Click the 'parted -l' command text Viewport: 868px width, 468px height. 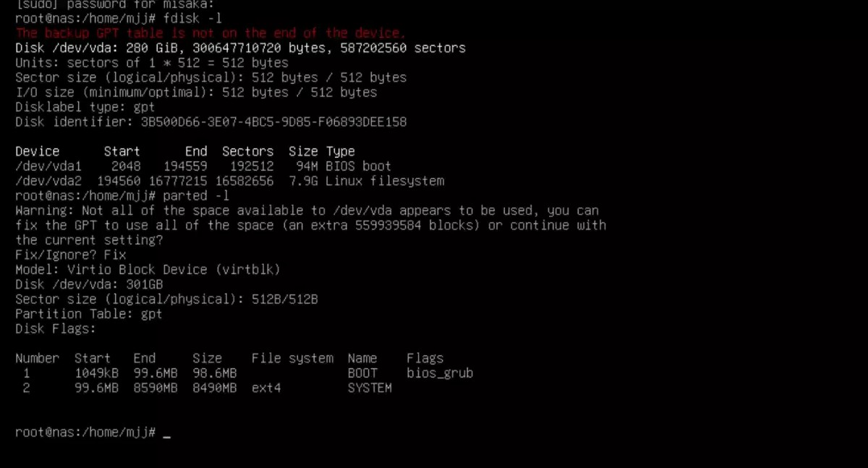(195, 196)
